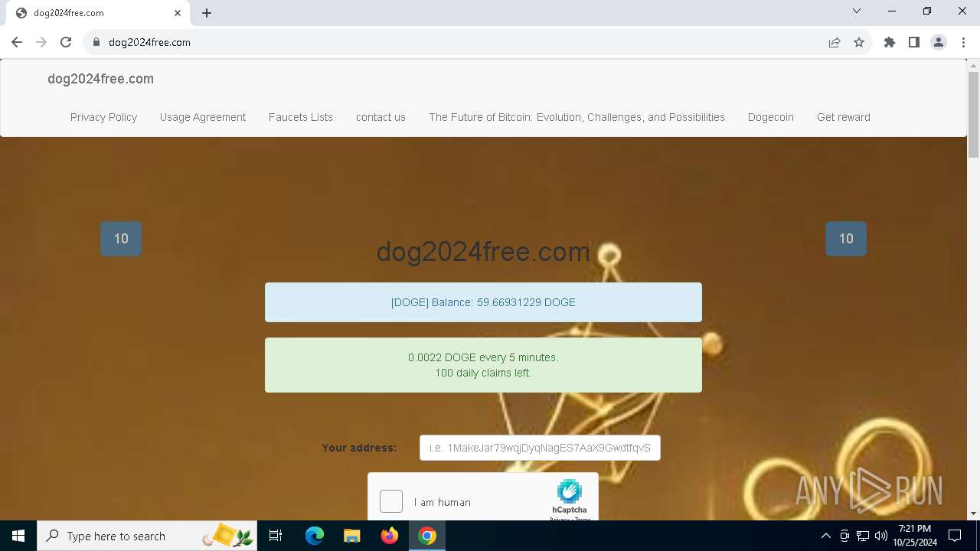This screenshot has height=551, width=980.
Task: Check the I am human checkbox
Action: [x=391, y=501]
